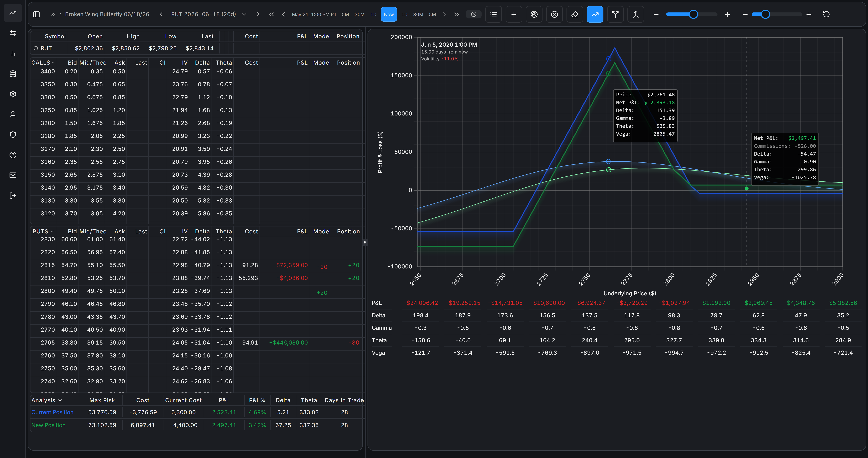Image resolution: width=868 pixels, height=458 pixels.
Task: Open the database sidebar icon
Action: click(x=13, y=74)
